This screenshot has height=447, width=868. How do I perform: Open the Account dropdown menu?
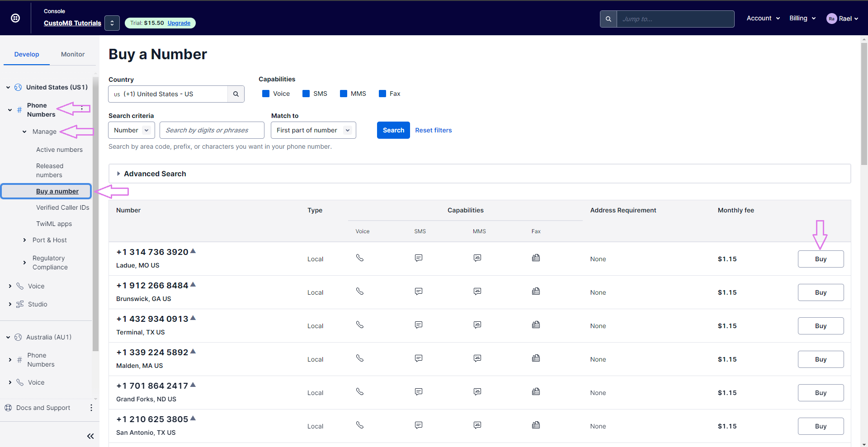[763, 18]
